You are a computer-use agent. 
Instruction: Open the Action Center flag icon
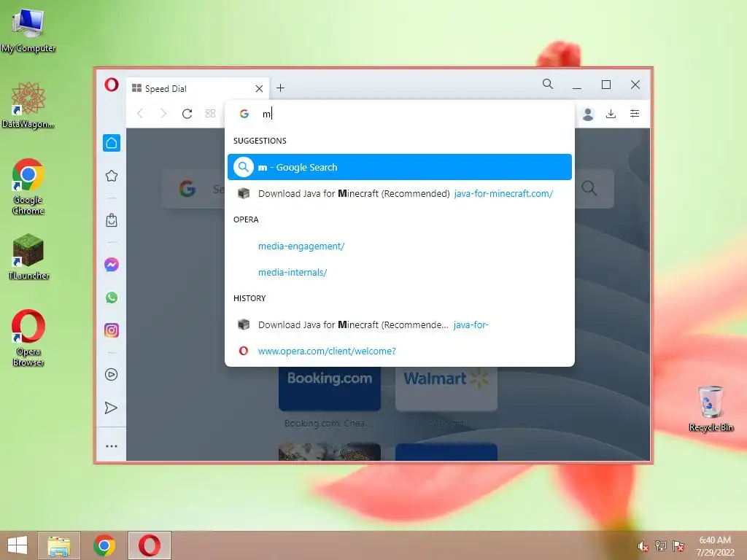coord(678,545)
